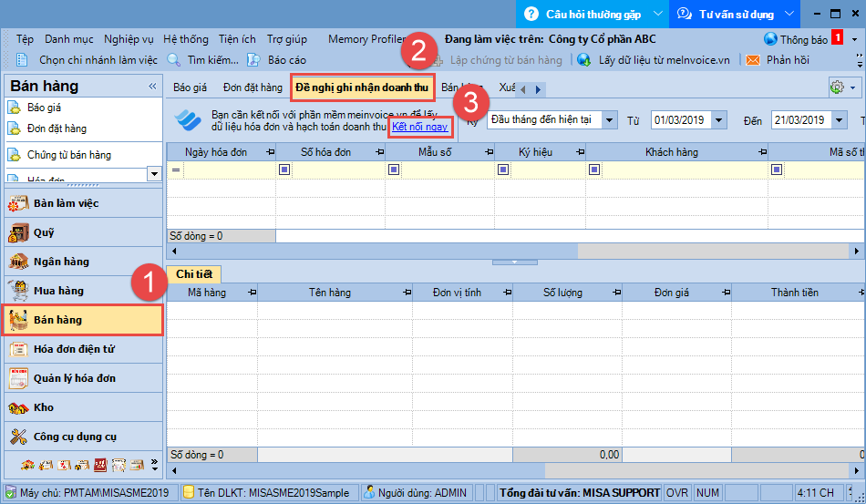The width and height of the screenshot is (866, 504).
Task: Open the Tiện ích menu
Action: click(x=237, y=39)
